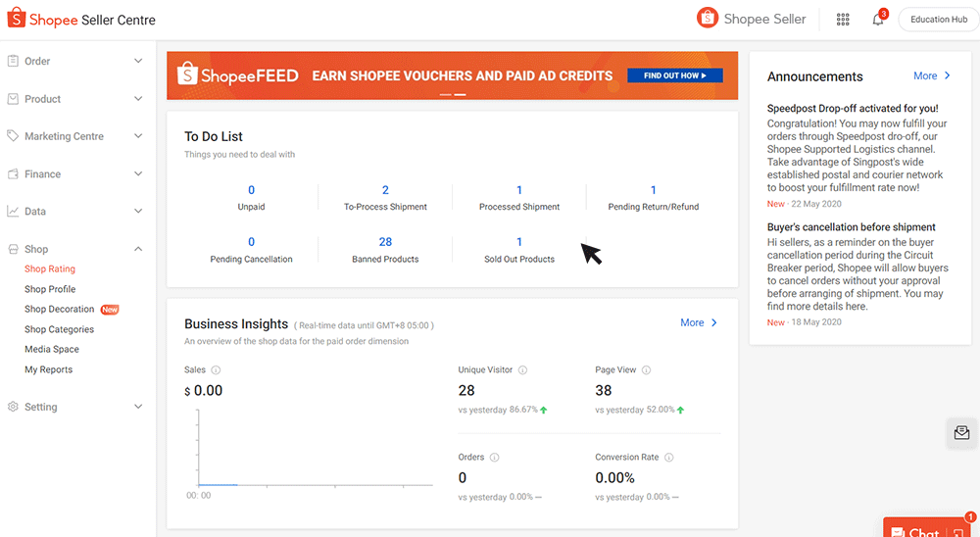The image size is (980, 537).
Task: Click the Data chart icon in sidebar
Action: 13,212
